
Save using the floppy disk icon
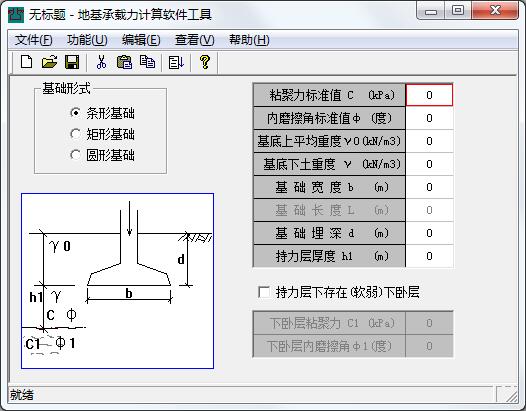72,62
